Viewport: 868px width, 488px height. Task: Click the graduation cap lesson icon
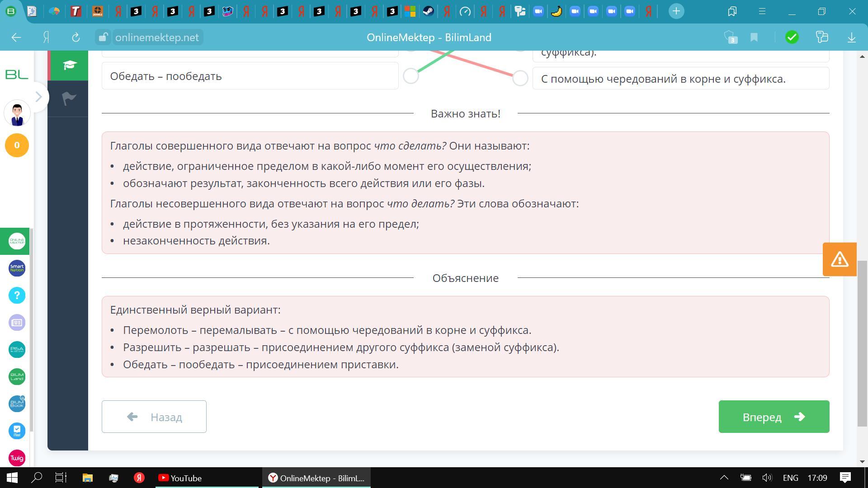click(69, 66)
